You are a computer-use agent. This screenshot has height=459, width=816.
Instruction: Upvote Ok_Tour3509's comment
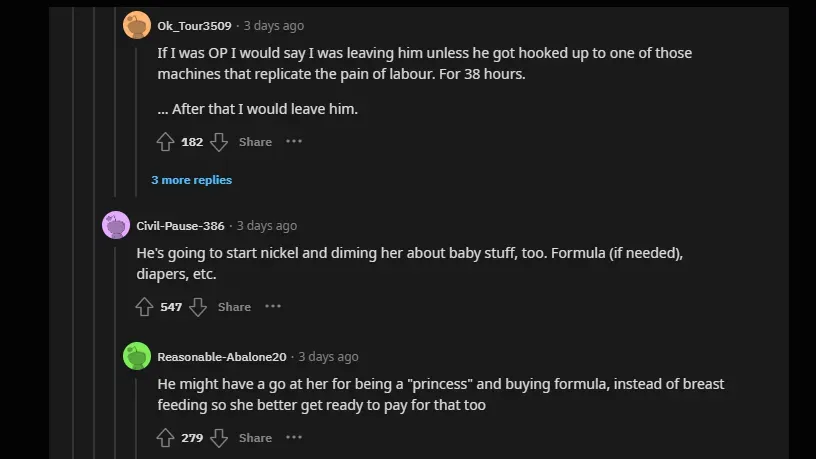pyautogui.click(x=166, y=142)
